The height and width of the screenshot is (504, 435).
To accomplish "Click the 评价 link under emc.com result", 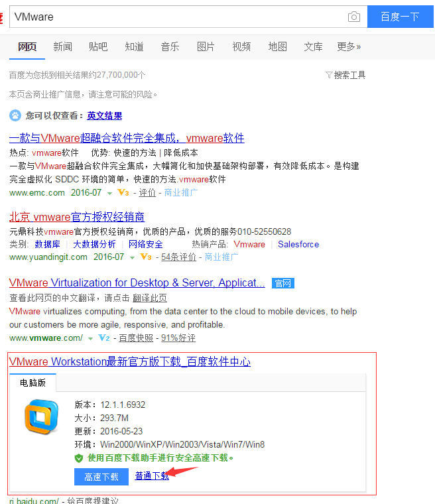I will point(147,192).
